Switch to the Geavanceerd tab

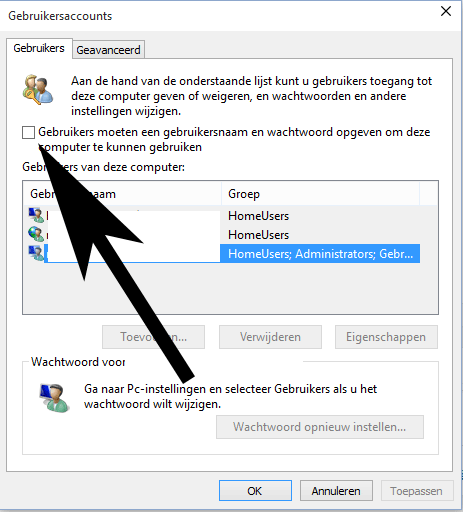click(x=108, y=50)
